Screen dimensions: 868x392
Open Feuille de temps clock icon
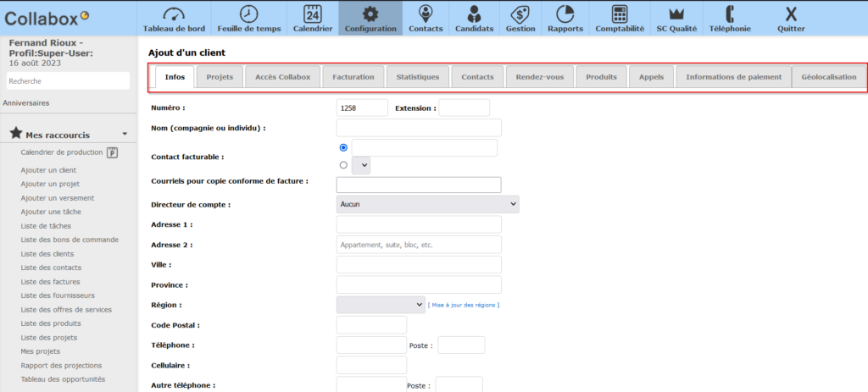coord(248,14)
